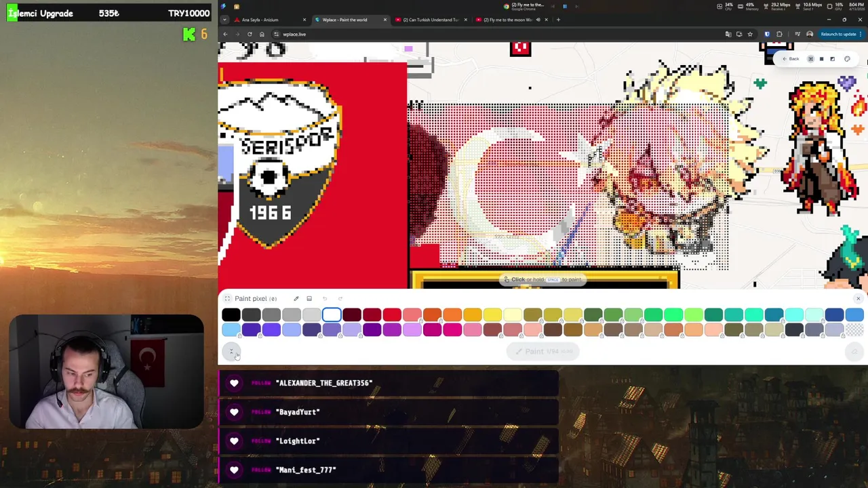Click the BayadYurt follower heart icon
The width and height of the screenshot is (868, 488).
234,412
